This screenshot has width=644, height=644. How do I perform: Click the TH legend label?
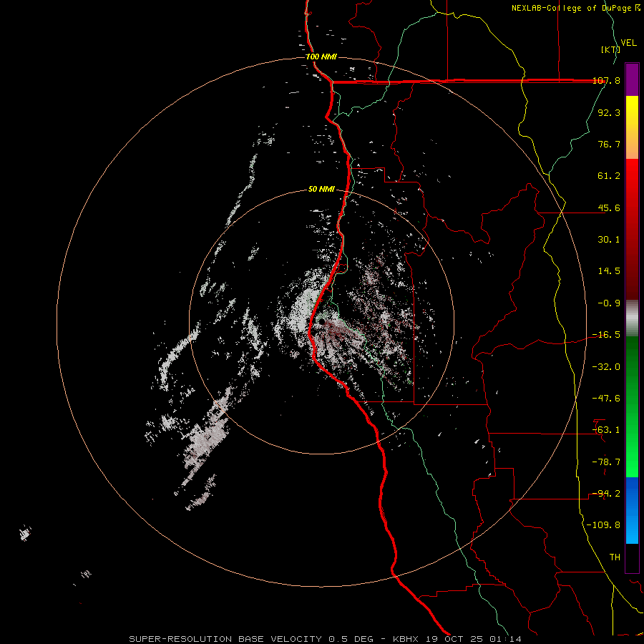(615, 557)
